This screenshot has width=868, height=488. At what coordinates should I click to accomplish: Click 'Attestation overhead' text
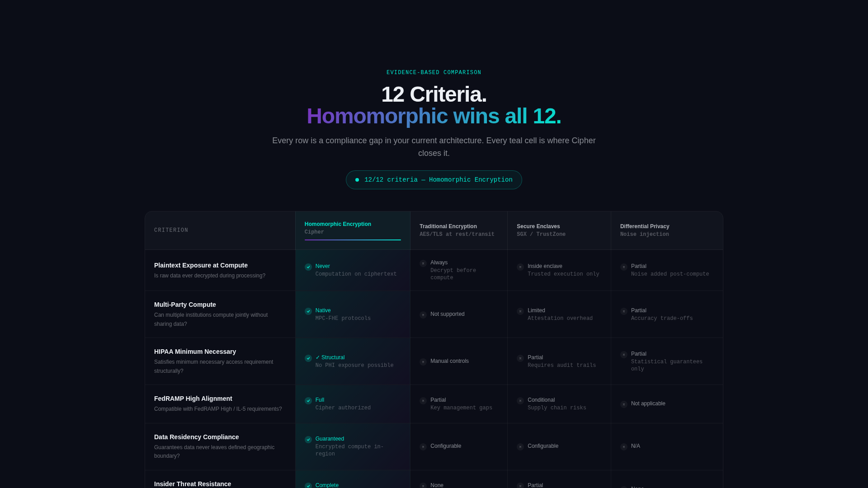560,319
